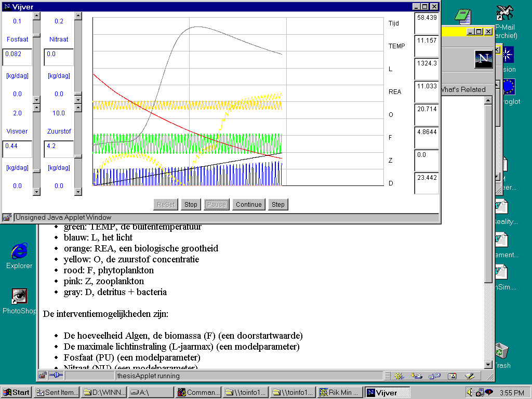532x399 pixels.
Task: Click the Nitraat value field showing 0.0
Action: pyautogui.click(x=59, y=57)
